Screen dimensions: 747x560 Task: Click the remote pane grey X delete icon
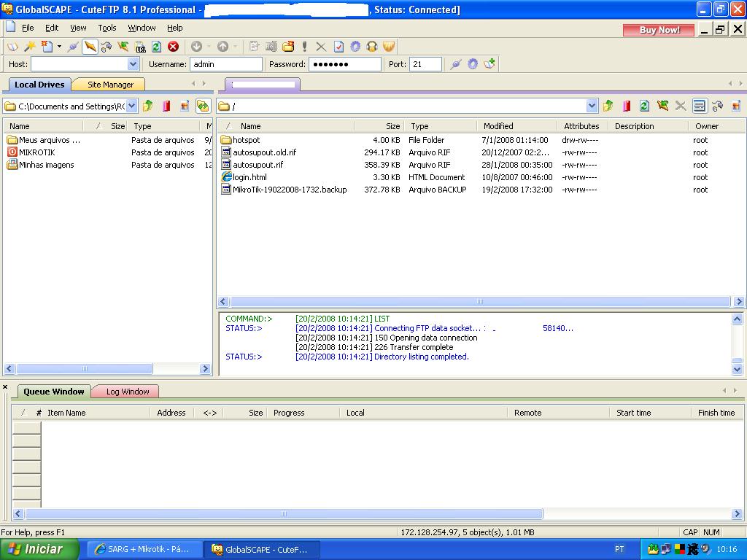point(681,106)
